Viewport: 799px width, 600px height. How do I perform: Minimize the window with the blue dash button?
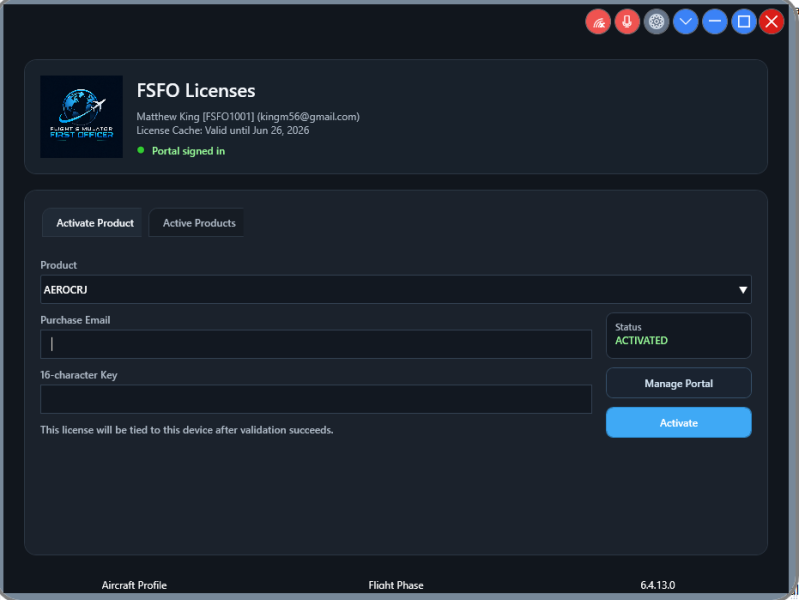pos(714,22)
